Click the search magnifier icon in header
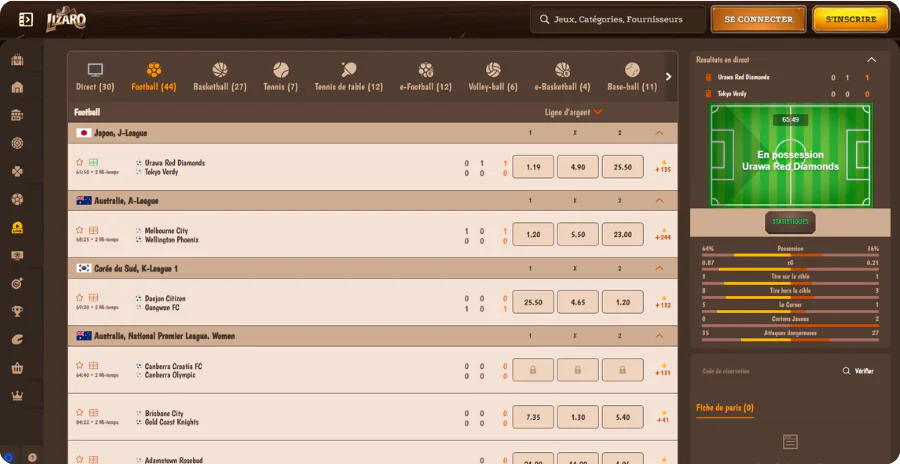Image resolution: width=900 pixels, height=464 pixels. coord(544,20)
